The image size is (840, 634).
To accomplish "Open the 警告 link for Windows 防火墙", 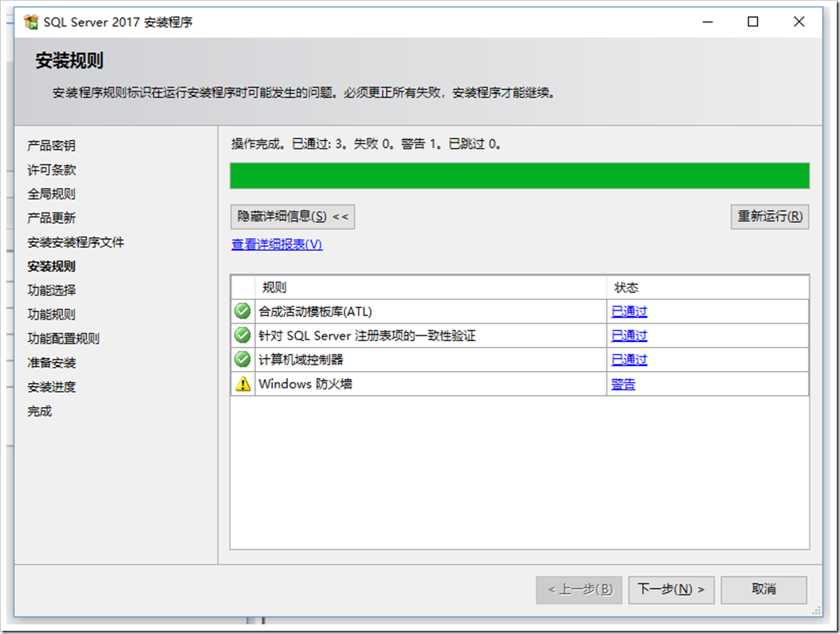I will click(x=623, y=384).
